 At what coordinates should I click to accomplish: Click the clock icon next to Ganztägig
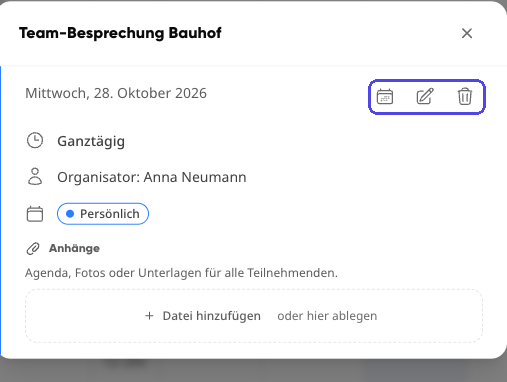[35, 140]
